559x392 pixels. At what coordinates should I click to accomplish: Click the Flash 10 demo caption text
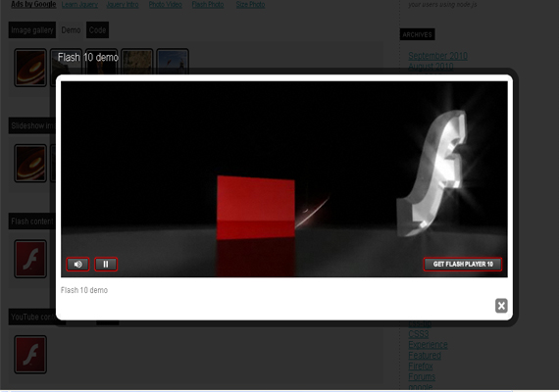(84, 290)
